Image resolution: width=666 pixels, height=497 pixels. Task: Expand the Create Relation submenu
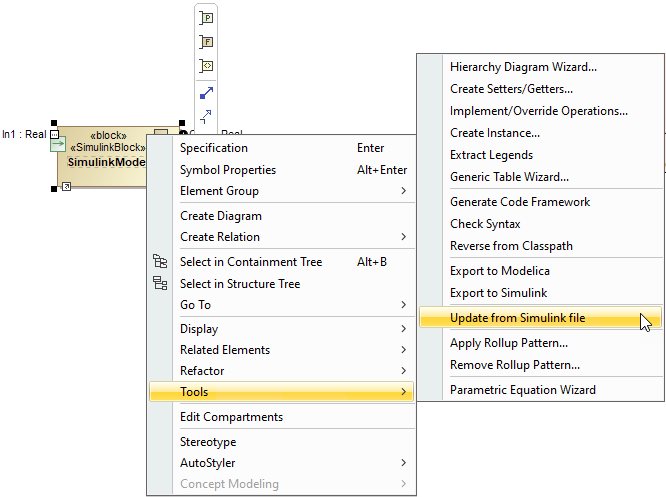click(404, 237)
